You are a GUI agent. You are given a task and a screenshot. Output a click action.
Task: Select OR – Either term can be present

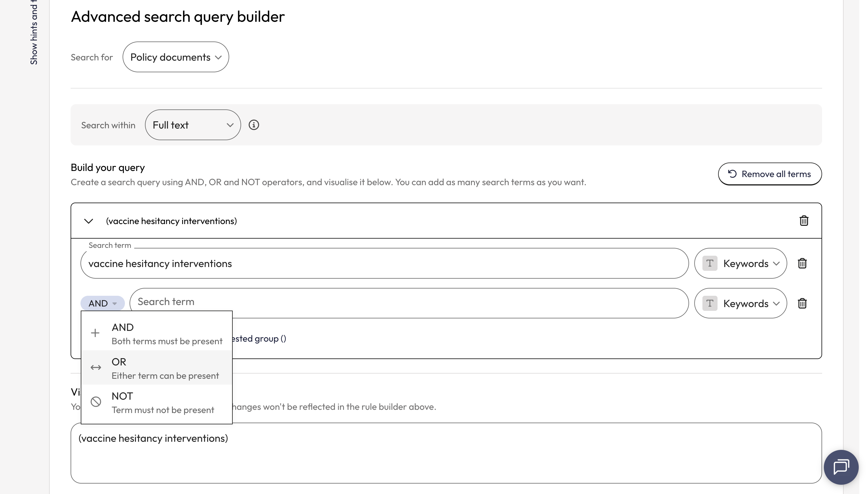(x=157, y=368)
